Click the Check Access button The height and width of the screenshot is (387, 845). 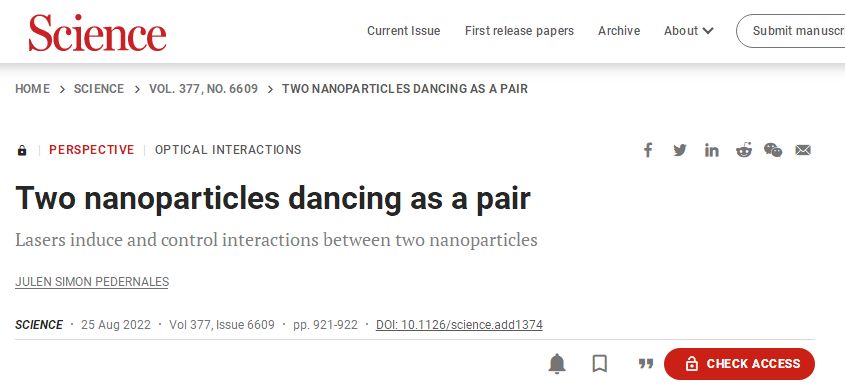click(739, 364)
